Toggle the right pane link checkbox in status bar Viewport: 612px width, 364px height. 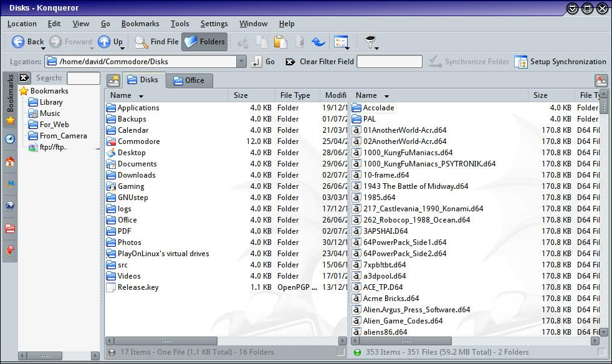(x=601, y=352)
